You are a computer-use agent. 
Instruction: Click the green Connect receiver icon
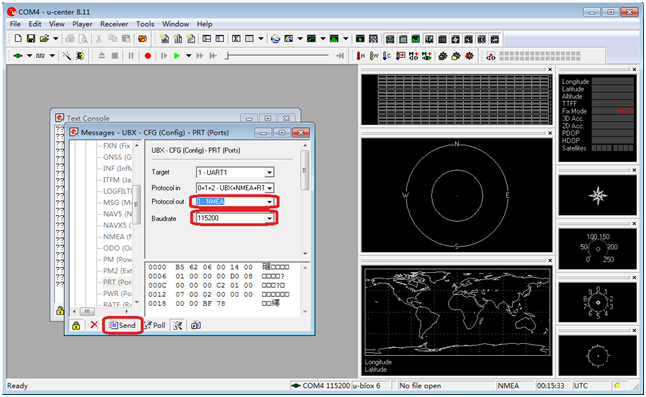coord(18,56)
